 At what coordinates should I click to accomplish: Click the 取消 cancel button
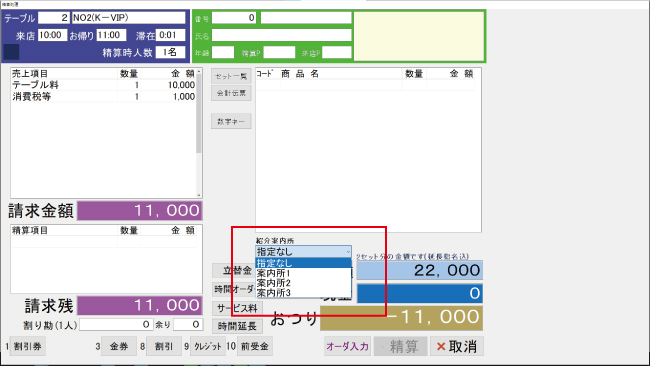pos(457,347)
